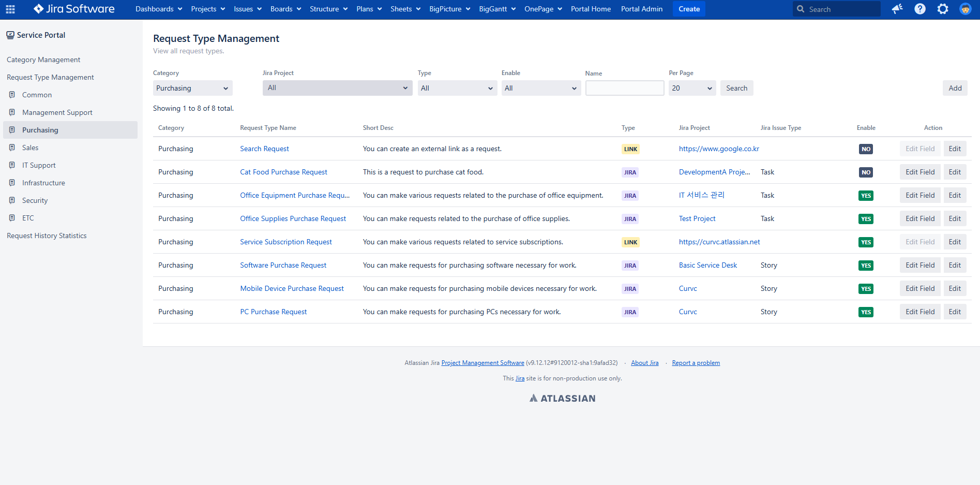
Task: Click NO enable badge for Search Request
Action: click(x=866, y=149)
